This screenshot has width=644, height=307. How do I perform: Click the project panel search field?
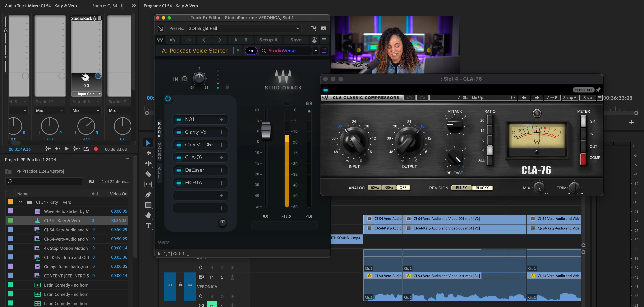[x=44, y=181]
